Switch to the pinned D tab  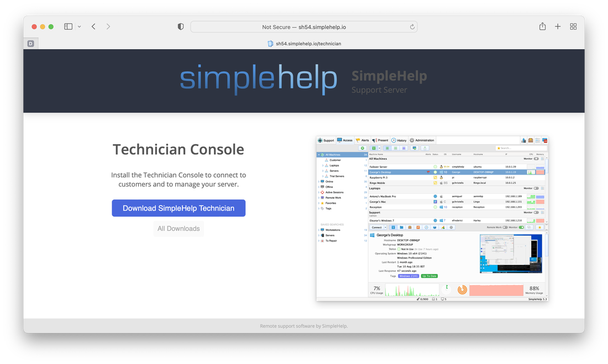pyautogui.click(x=30, y=44)
